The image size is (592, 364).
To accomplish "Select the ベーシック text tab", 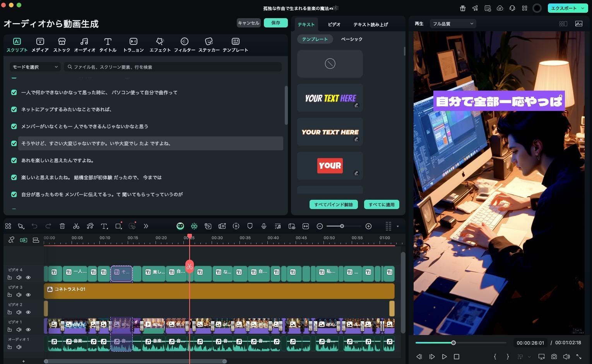I will click(x=351, y=39).
